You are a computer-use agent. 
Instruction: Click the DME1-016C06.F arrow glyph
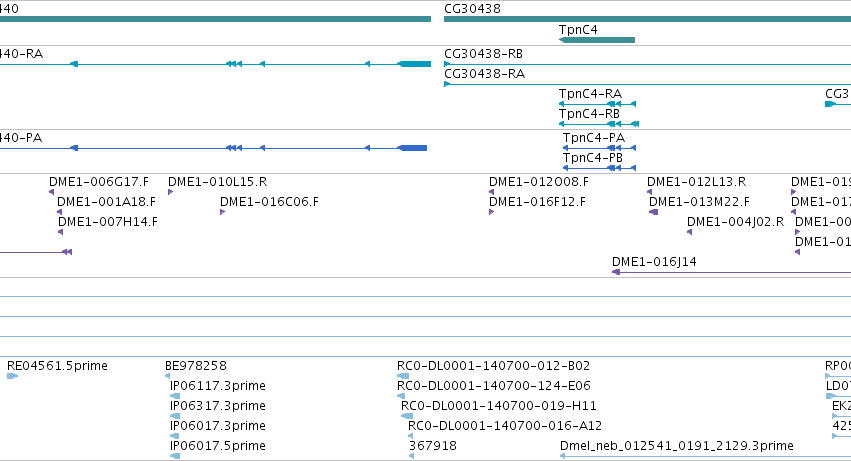223,212
